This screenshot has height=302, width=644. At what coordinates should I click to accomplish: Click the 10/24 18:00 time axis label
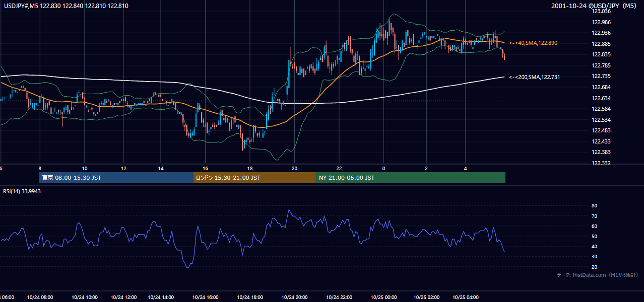(250, 297)
